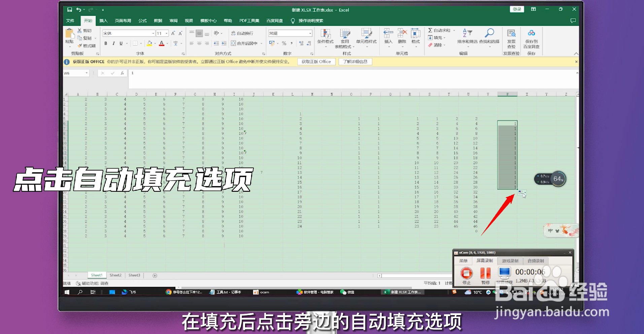Viewport: 644px width, 334px height.
Task: Switch to the Sheet2 worksheet tab
Action: (x=115, y=275)
